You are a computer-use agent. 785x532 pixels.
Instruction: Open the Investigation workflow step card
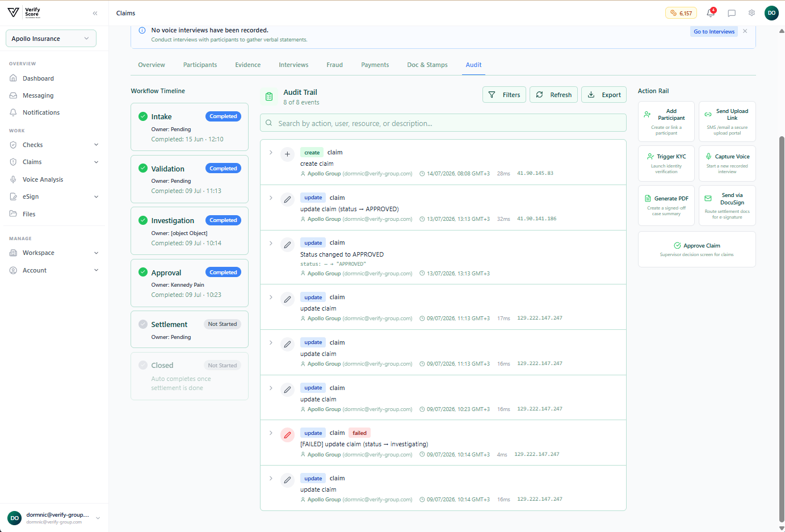[x=190, y=231]
